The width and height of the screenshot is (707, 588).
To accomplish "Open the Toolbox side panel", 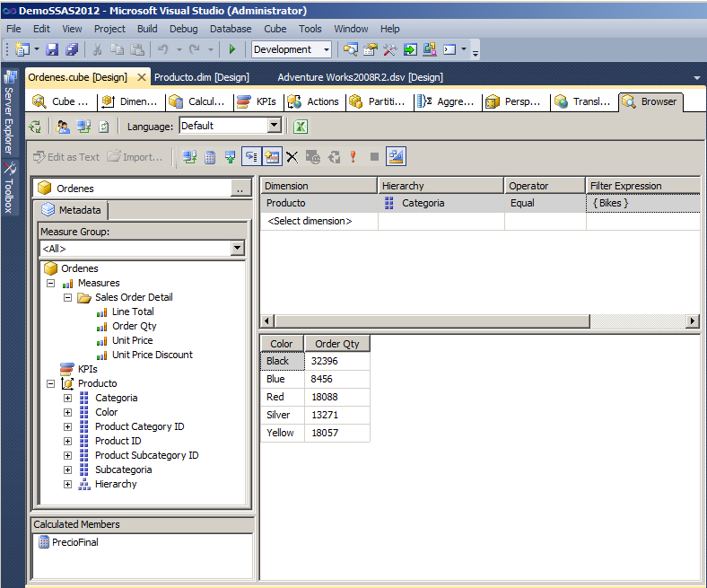I will [x=9, y=188].
